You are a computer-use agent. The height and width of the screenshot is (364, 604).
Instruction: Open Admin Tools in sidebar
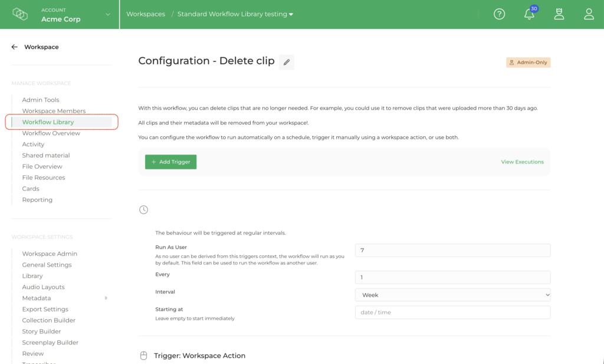[x=41, y=100]
